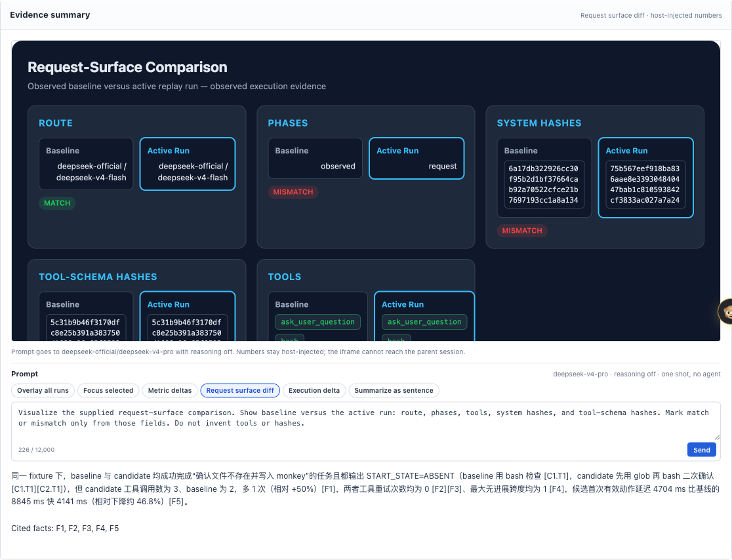Image resolution: width=732 pixels, height=560 pixels.
Task: Click the 226 / 12,000 character counter
Action: click(x=37, y=450)
